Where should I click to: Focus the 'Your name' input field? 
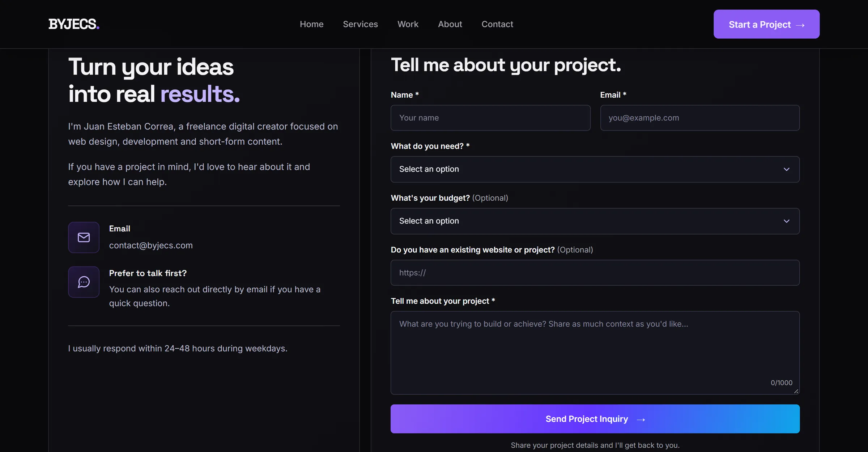(x=490, y=118)
